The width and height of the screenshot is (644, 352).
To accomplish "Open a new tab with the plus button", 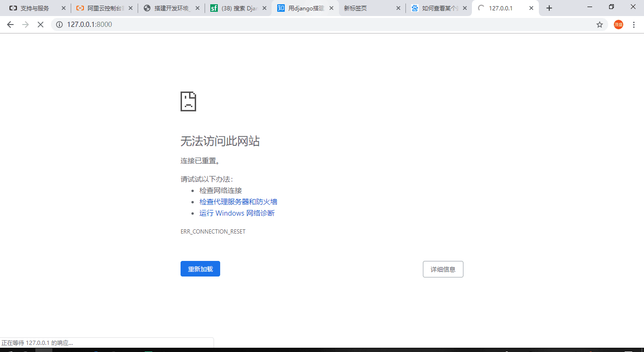I will click(x=549, y=8).
